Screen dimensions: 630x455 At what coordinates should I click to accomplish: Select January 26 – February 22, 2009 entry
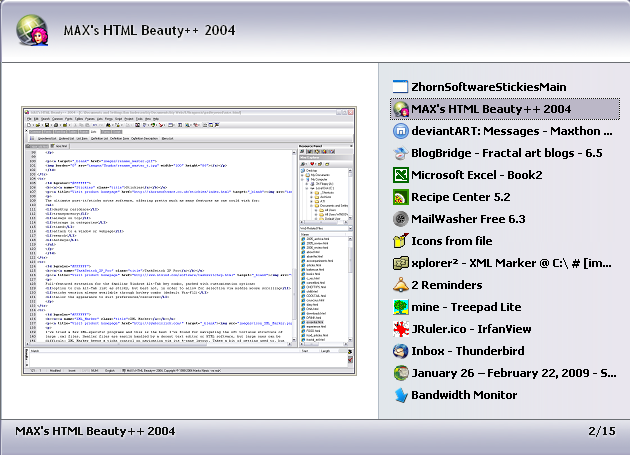(x=513, y=373)
